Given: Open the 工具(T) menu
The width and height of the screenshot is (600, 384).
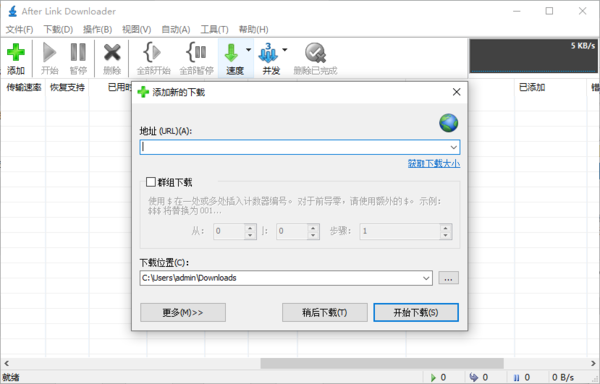Looking at the screenshot, I should [214, 29].
